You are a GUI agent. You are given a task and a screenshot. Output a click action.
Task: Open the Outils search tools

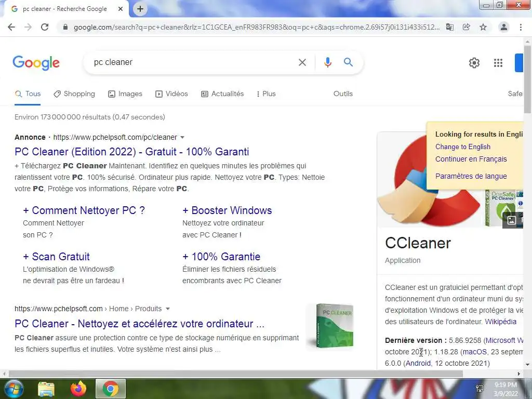click(343, 94)
